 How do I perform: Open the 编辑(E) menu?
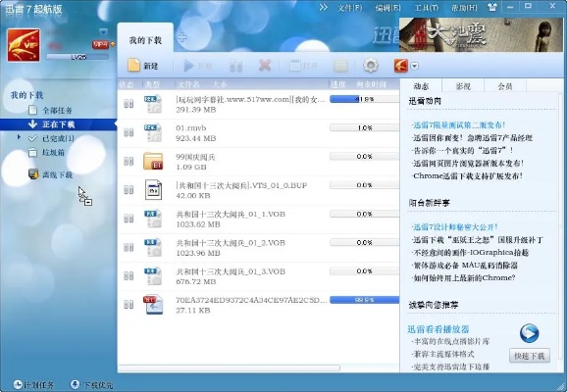tap(387, 8)
